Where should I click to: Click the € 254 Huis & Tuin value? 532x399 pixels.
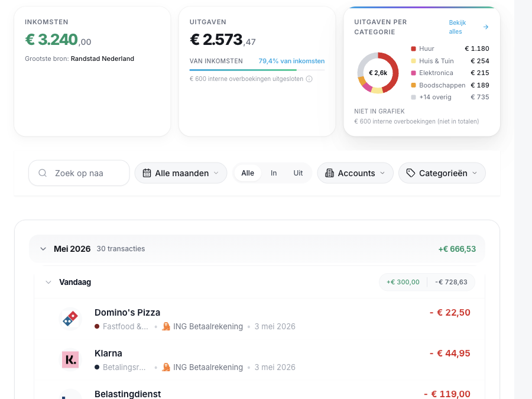(480, 61)
